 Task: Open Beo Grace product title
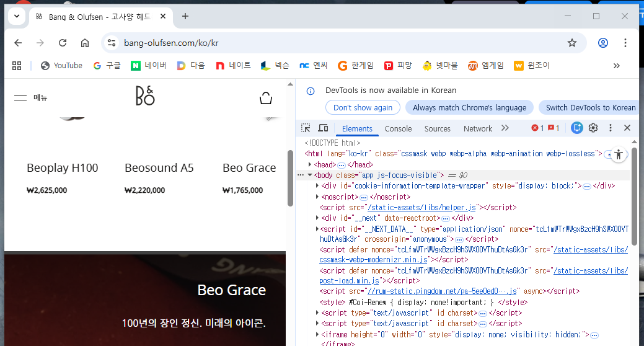pos(249,167)
